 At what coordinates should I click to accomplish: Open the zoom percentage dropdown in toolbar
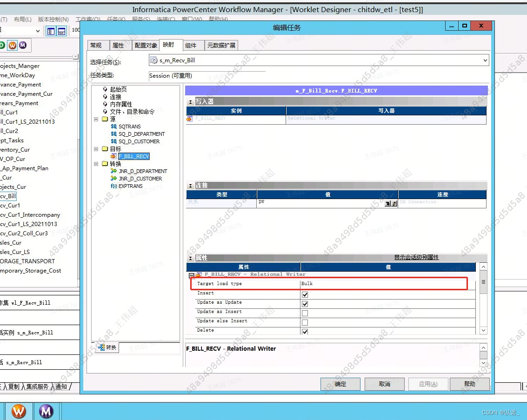coord(38,31)
